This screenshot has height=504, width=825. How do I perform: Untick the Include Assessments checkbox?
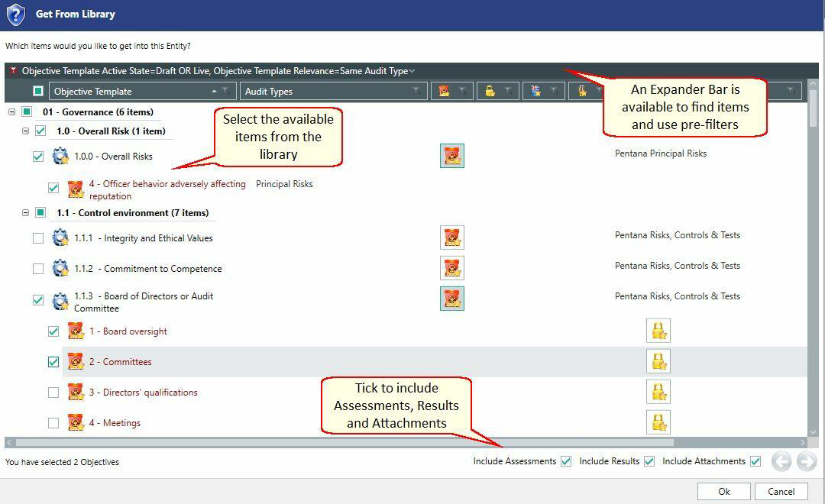pyautogui.click(x=566, y=461)
